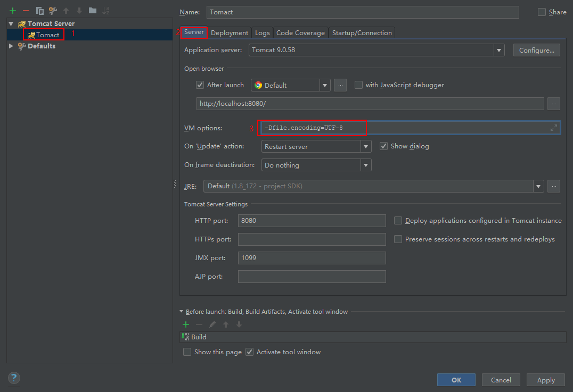This screenshot has width=573, height=392.
Task: Toggle Show this page checkbox
Action: (187, 352)
